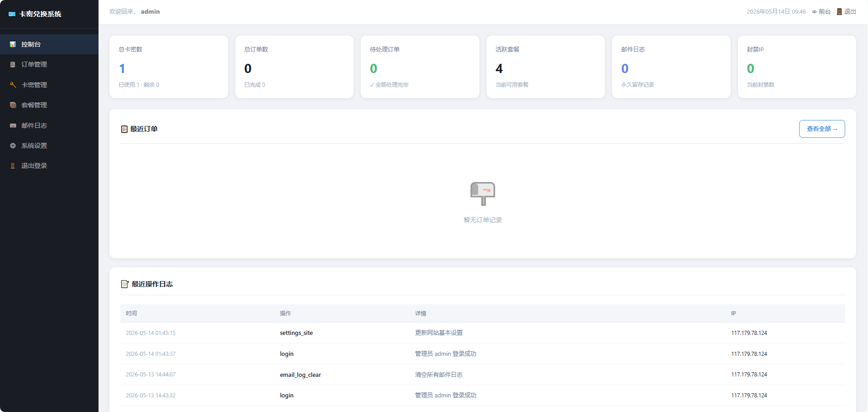Click the 套餐管理 package icon
Screen dimensions: 868x412
(x=13, y=105)
